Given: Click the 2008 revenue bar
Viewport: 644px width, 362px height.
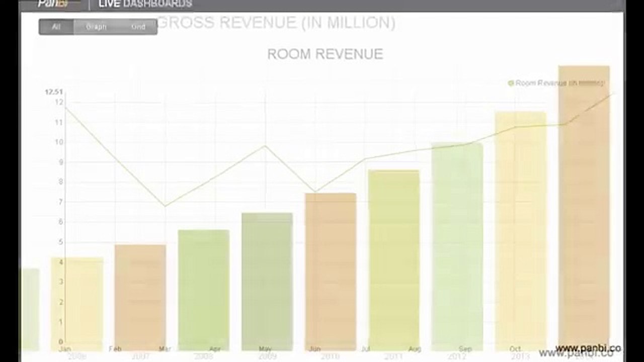Looking at the screenshot, I should click(x=204, y=290).
